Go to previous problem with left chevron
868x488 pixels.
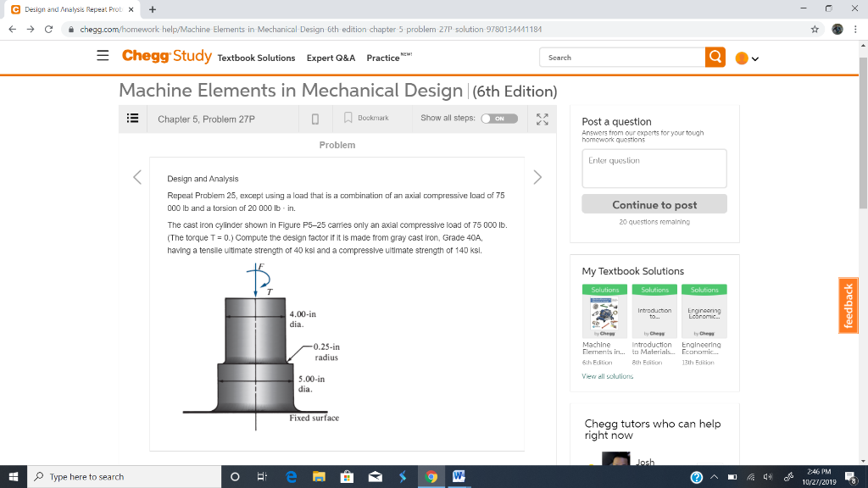(137, 176)
